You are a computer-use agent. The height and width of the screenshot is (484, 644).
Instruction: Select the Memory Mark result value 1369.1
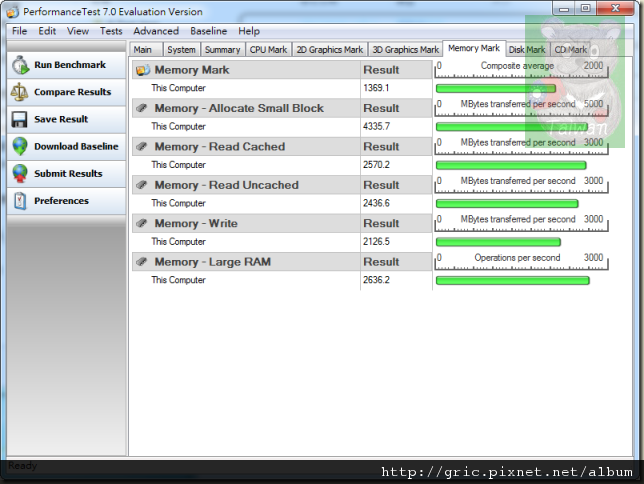pos(376,88)
